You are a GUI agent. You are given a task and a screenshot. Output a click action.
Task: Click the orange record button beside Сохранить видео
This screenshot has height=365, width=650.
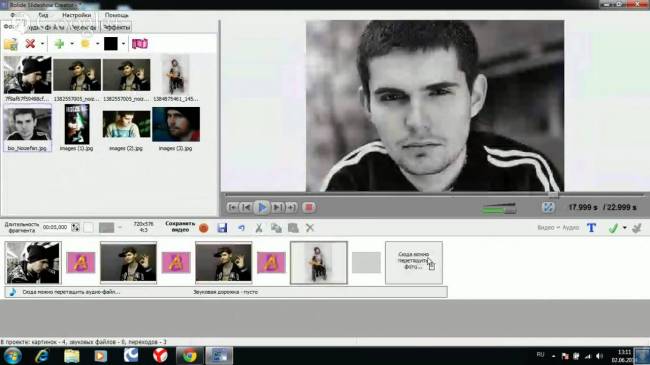coord(204,228)
